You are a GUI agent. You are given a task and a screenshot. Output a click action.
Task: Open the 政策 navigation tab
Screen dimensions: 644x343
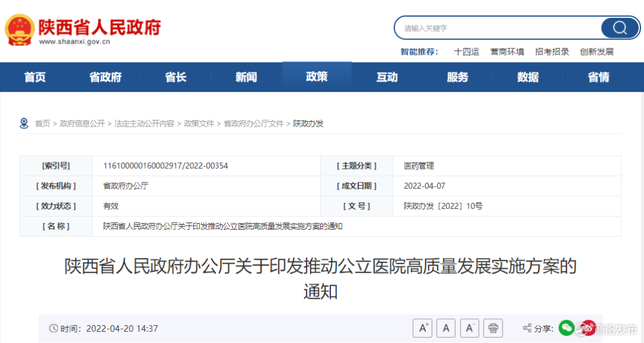(317, 77)
